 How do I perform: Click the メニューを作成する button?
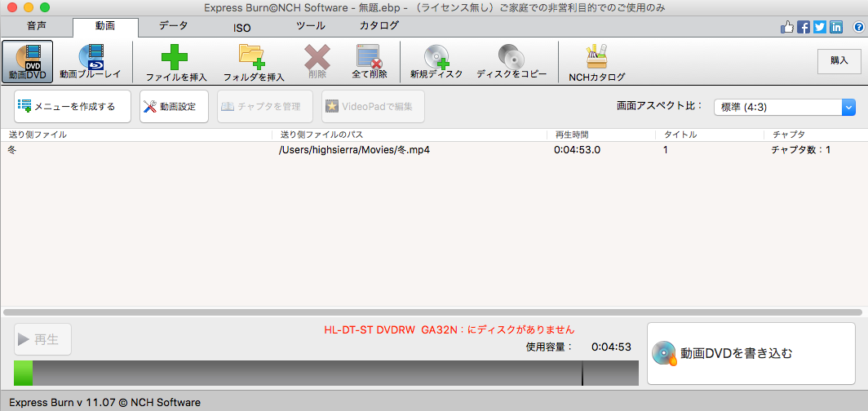(72, 106)
